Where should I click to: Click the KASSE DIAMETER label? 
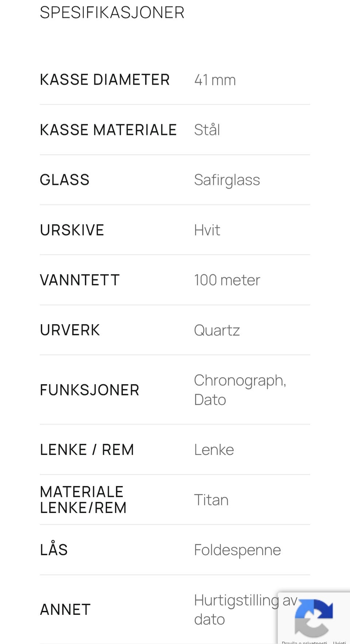pyautogui.click(x=105, y=80)
